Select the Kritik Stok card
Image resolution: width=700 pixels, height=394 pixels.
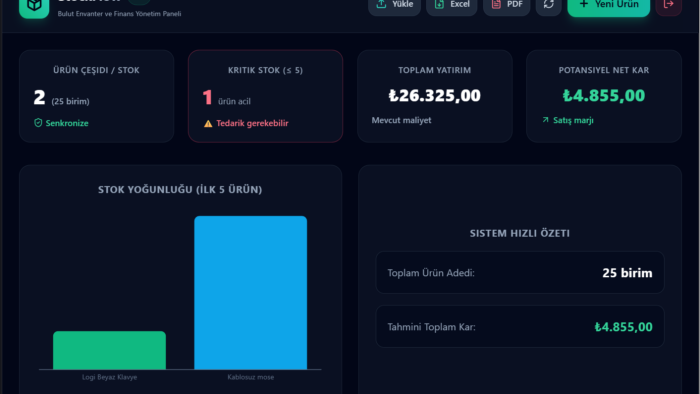pyautogui.click(x=265, y=96)
